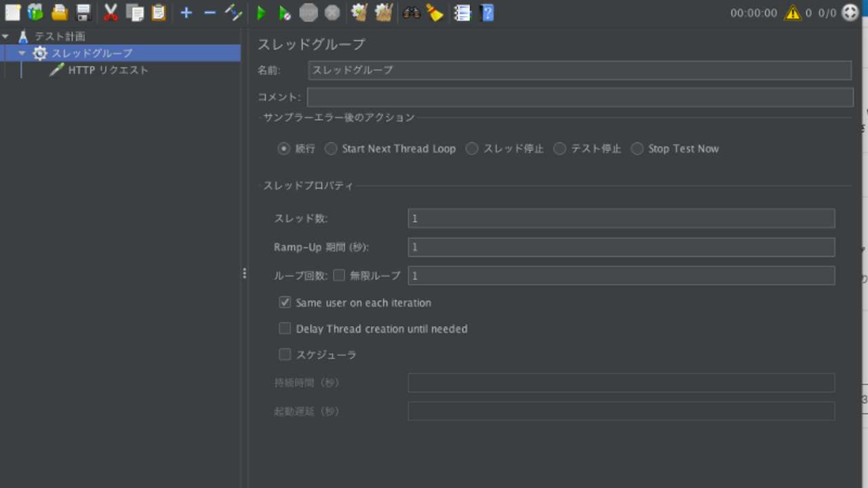Viewport: 868px width, 488px height.
Task: Open Help with question mark icon
Action: [486, 12]
